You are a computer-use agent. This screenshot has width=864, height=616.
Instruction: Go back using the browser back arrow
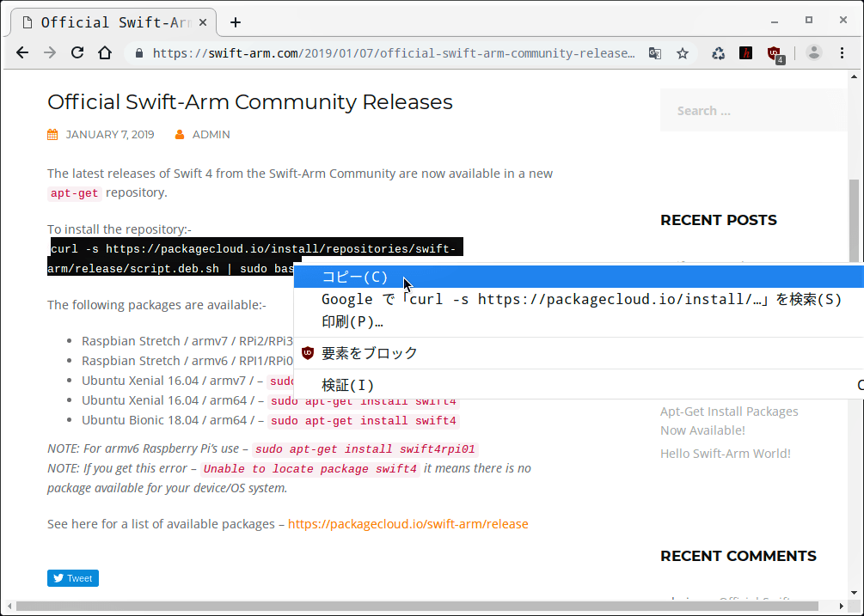22,53
